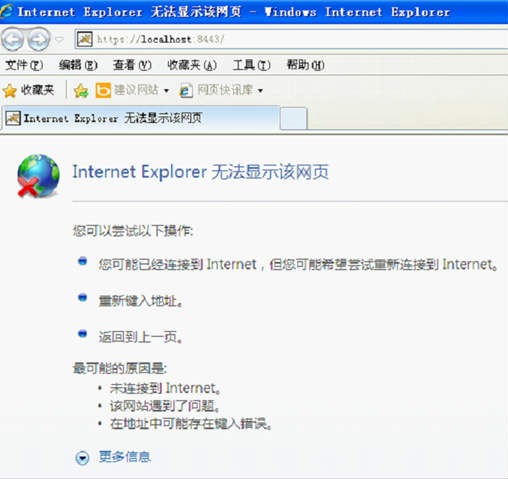This screenshot has width=508, height=479.
Task: Click the 更多信息 link
Action: pos(125,457)
